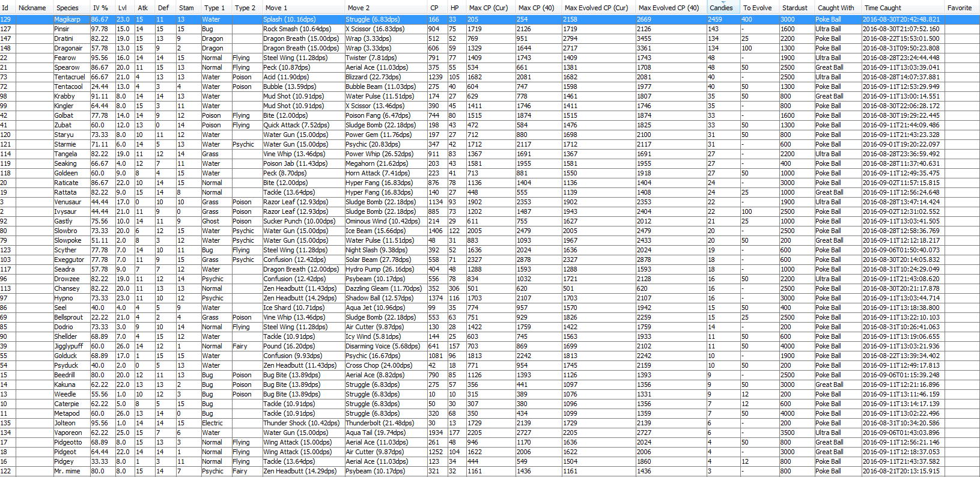Click the Thunder Shock (10.42dps) cell
This screenshot has height=477, width=980.
point(303,423)
